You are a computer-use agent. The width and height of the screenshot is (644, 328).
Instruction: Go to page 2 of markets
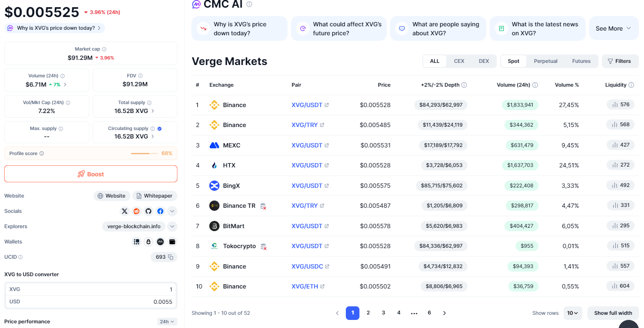click(x=368, y=313)
